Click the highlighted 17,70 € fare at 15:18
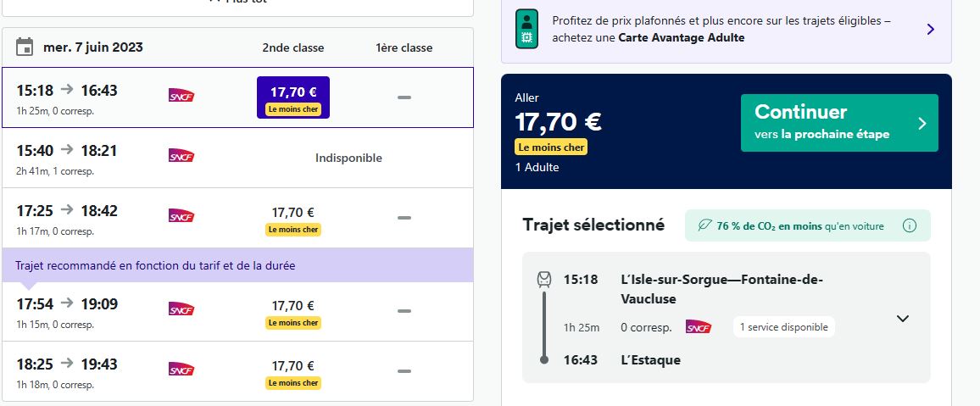Screen dimensions: 980x406 pyautogui.click(x=293, y=97)
